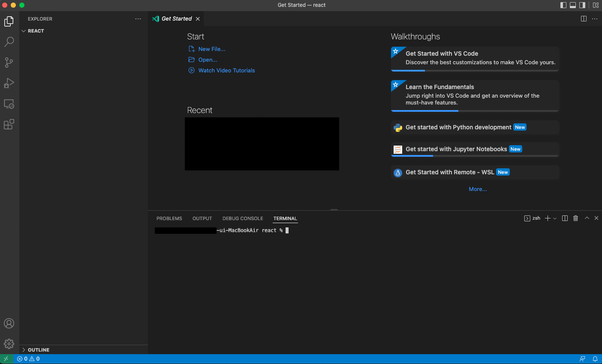Open notifications bell in status bar
This screenshot has width=602, height=364.
click(x=595, y=359)
